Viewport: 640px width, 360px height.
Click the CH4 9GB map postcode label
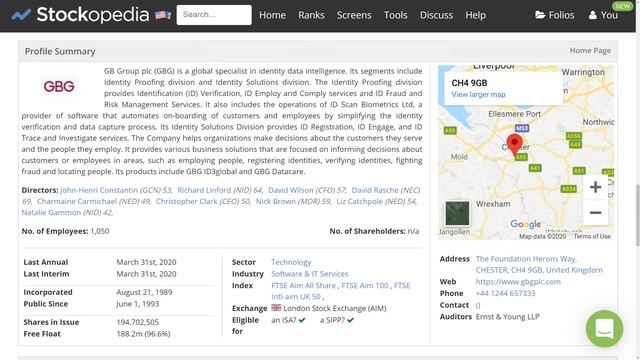click(469, 83)
